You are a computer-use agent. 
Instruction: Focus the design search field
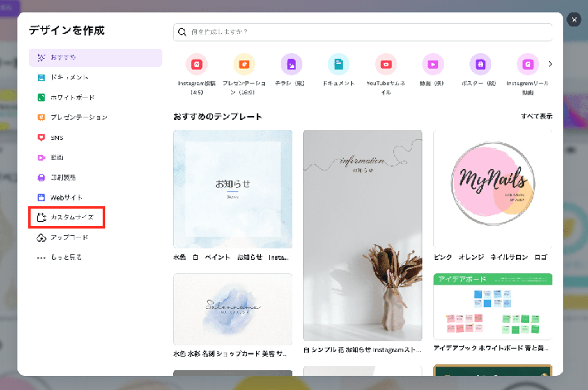(x=363, y=32)
